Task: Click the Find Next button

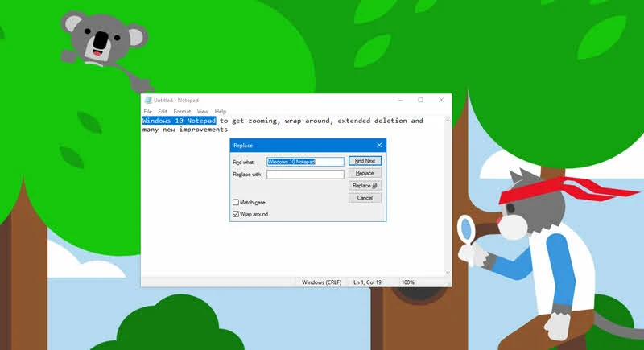Action: tap(365, 161)
